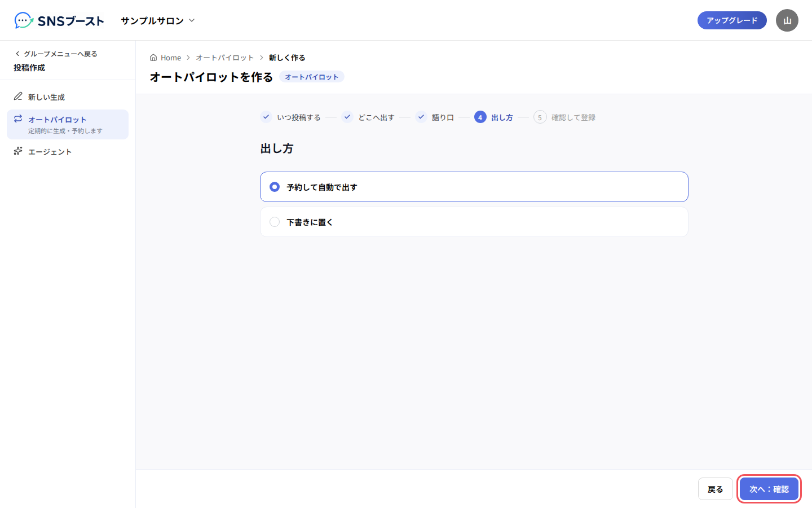Click the checkmark icon for どこへ出す step
The width and height of the screenshot is (812, 508).
click(x=347, y=117)
